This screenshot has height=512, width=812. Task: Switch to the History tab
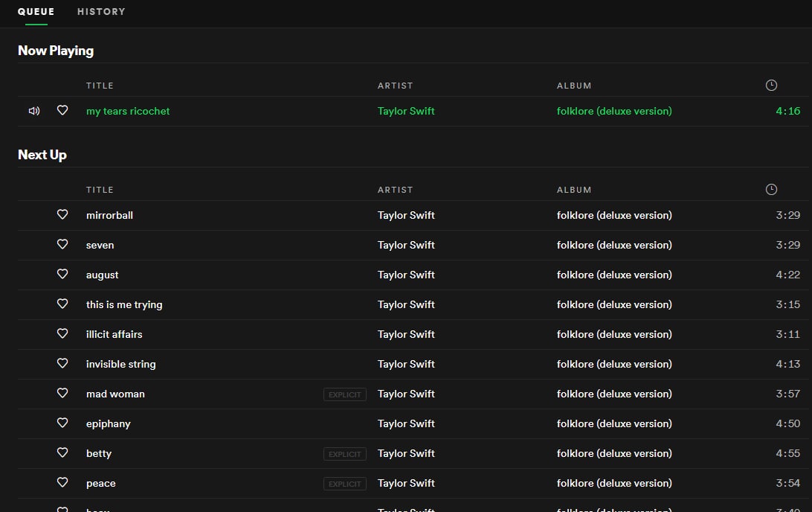pyautogui.click(x=101, y=11)
